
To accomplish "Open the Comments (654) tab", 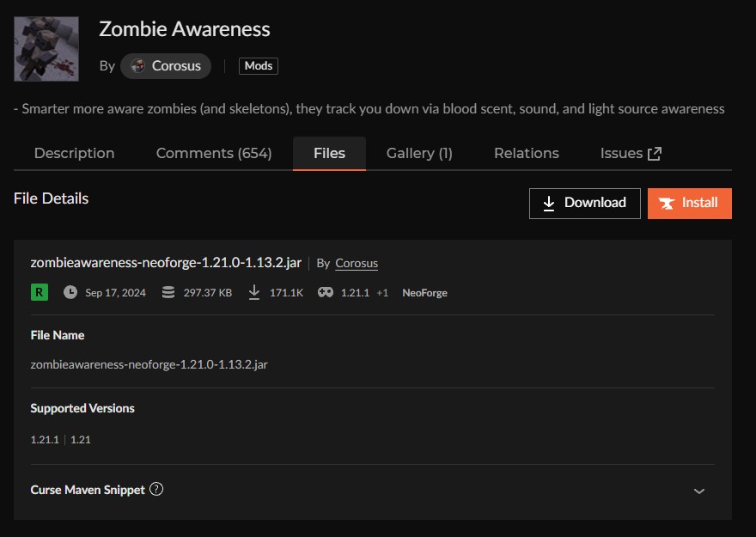I will (214, 153).
